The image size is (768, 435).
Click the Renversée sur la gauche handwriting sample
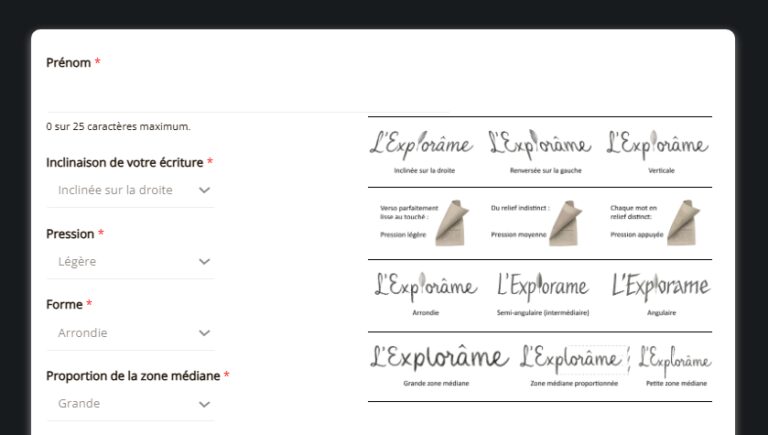pyautogui.click(x=539, y=145)
